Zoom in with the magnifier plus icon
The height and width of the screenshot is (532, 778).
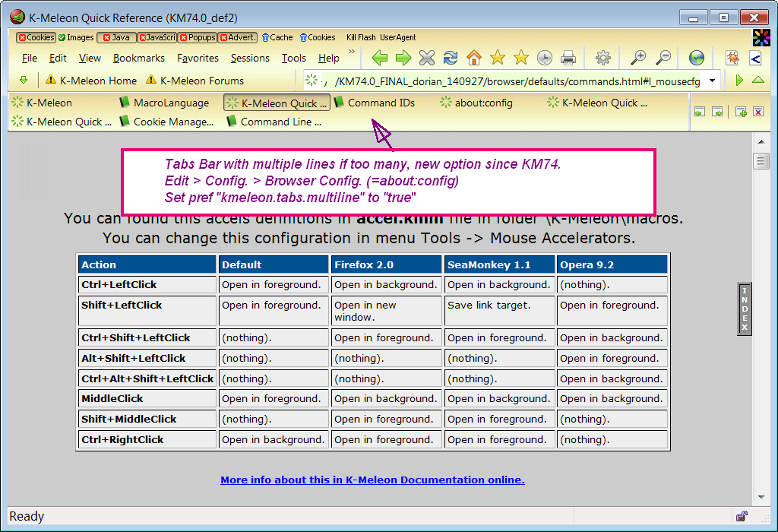[x=639, y=58]
